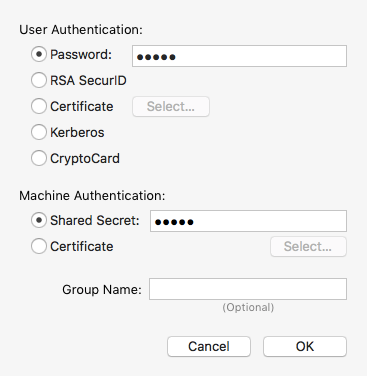
Task: Confirm settings with the OK button
Action: (305, 346)
